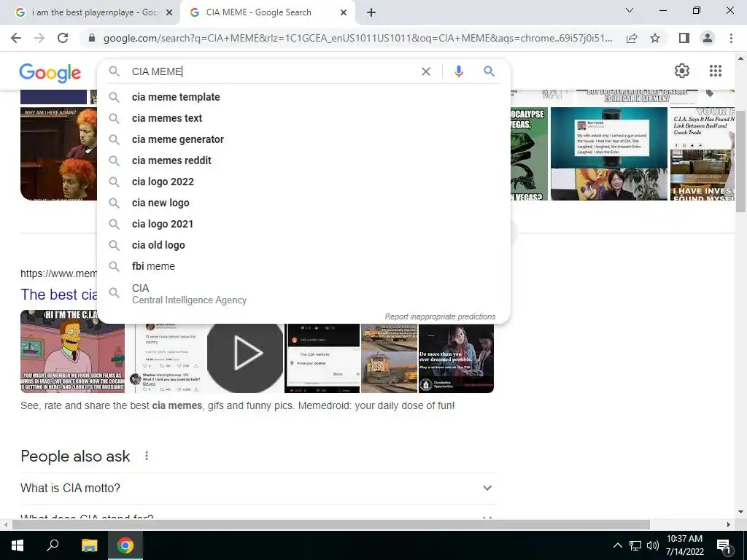Click the address bar URL
747x560 pixels.
pyautogui.click(x=357, y=38)
